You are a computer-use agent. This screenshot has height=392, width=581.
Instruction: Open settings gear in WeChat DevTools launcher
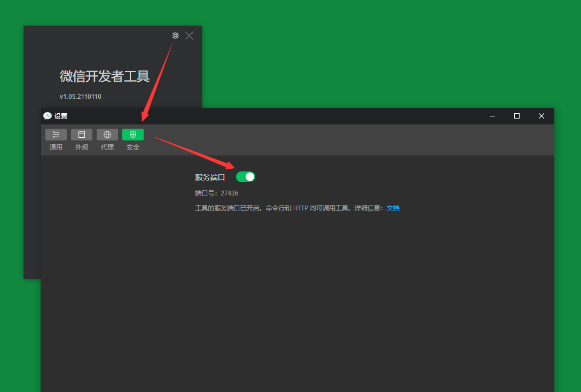tap(175, 36)
